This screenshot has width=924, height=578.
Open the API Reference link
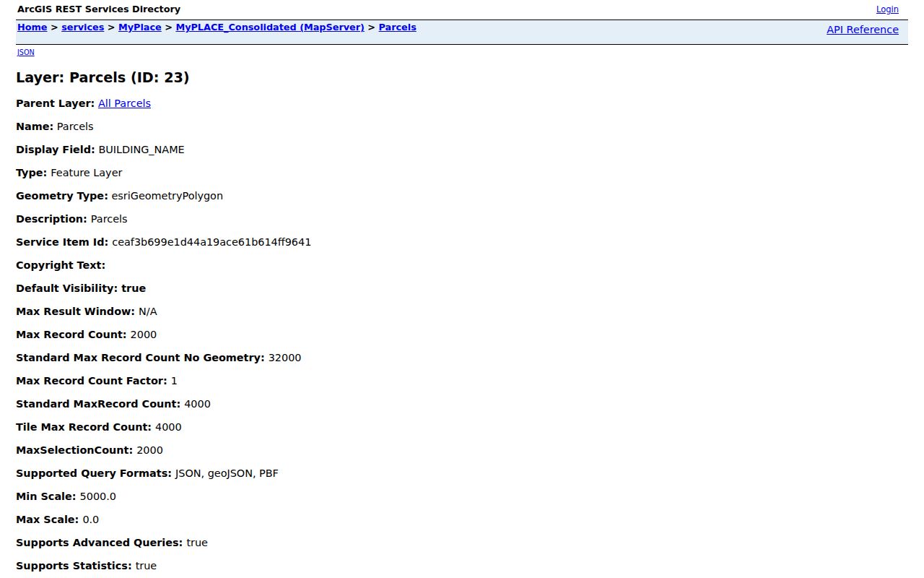(863, 30)
